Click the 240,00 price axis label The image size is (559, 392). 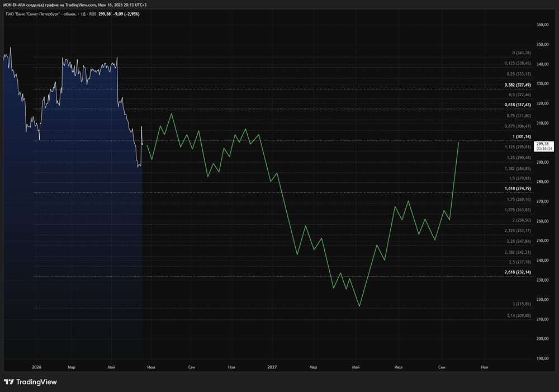click(542, 261)
